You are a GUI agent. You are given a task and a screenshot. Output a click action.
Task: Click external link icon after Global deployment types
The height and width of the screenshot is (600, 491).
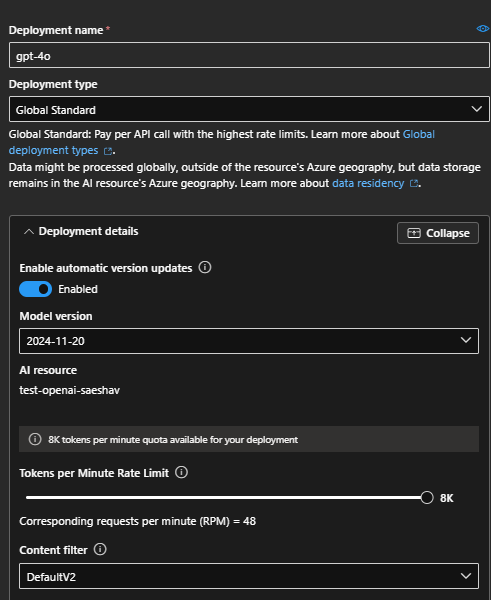pos(108,152)
